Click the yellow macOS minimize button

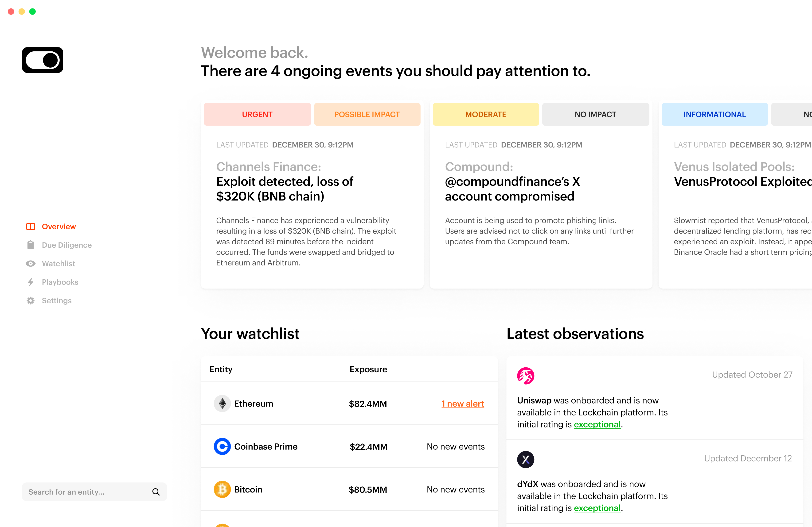pos(22,12)
